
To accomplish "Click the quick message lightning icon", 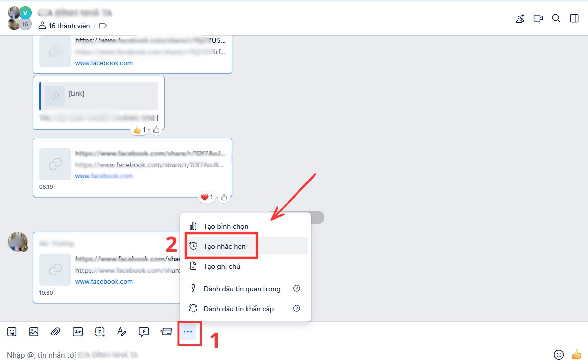I will pyautogui.click(x=143, y=331).
